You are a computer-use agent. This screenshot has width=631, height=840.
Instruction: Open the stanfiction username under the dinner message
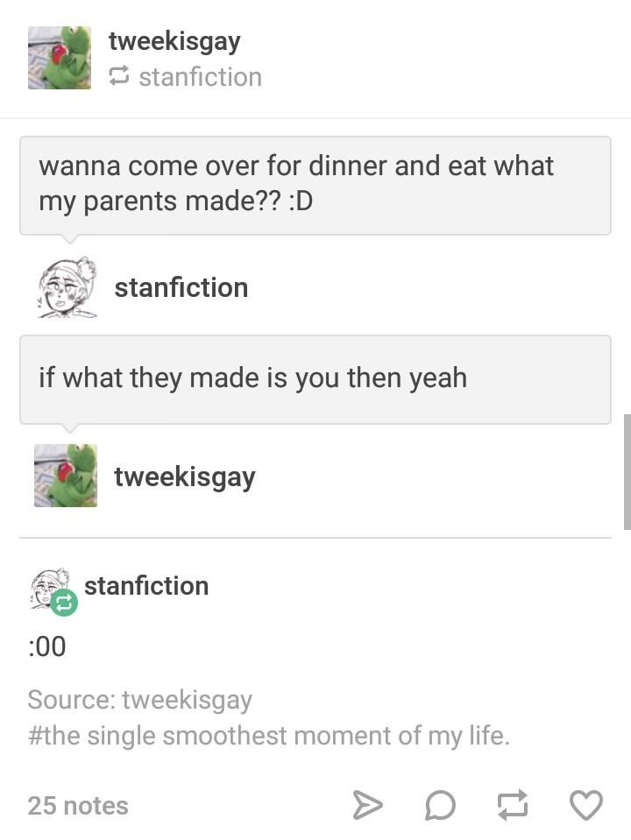[181, 287]
